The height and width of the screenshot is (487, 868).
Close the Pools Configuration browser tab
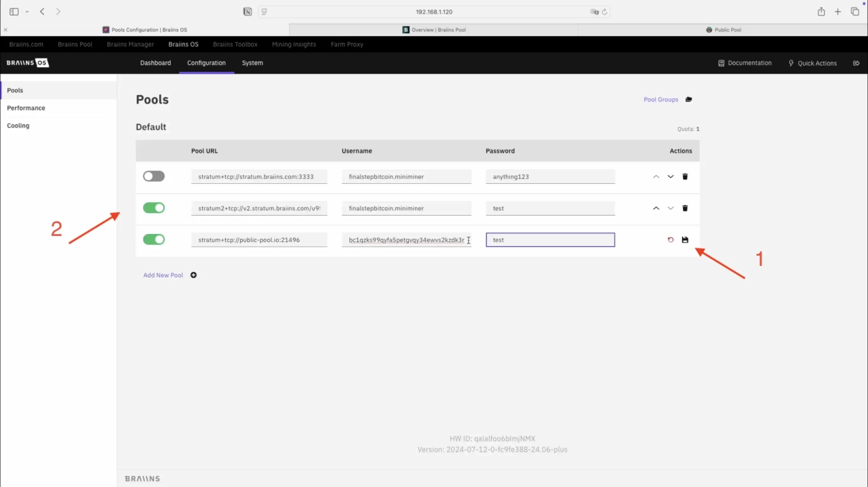click(5, 30)
